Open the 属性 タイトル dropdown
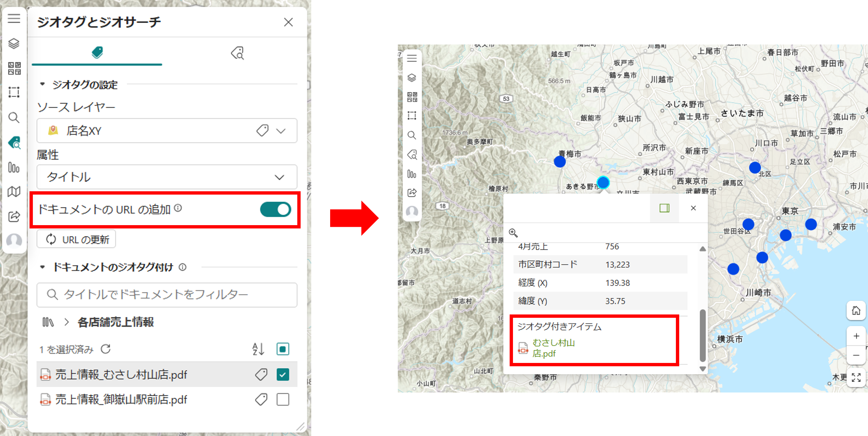This screenshot has height=436, width=868. pyautogui.click(x=167, y=177)
